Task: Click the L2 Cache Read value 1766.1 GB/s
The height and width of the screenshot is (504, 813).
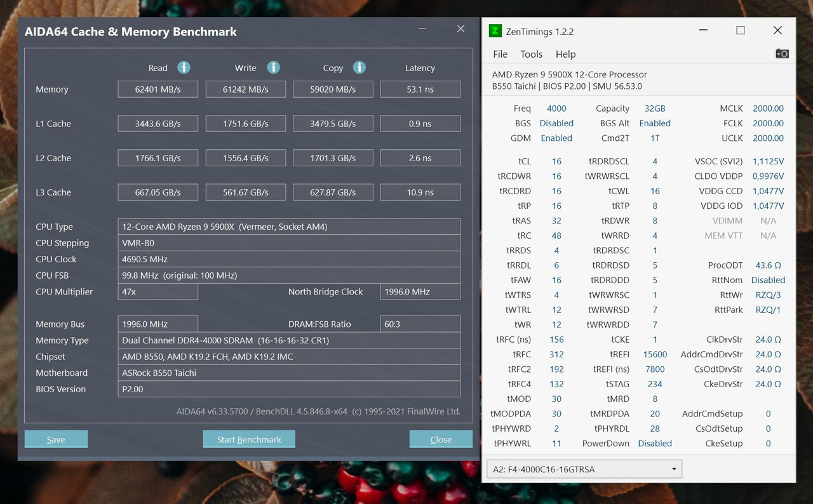Action: click(x=158, y=158)
